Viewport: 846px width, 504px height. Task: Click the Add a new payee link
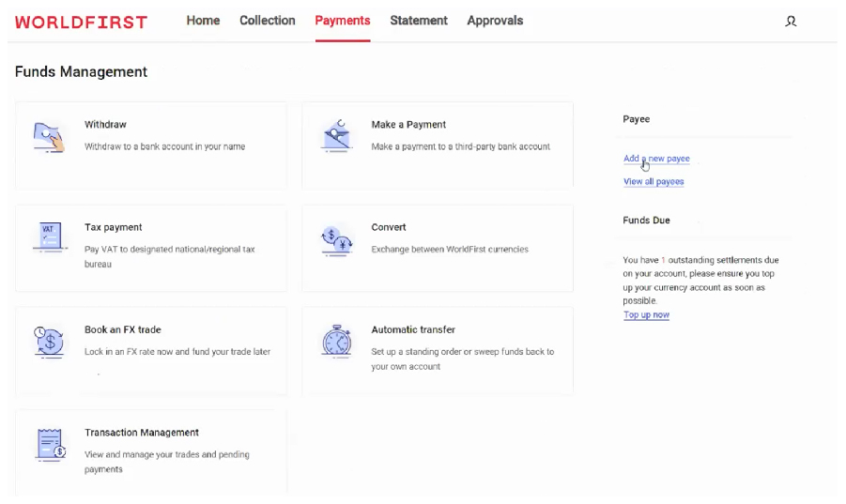[656, 159]
